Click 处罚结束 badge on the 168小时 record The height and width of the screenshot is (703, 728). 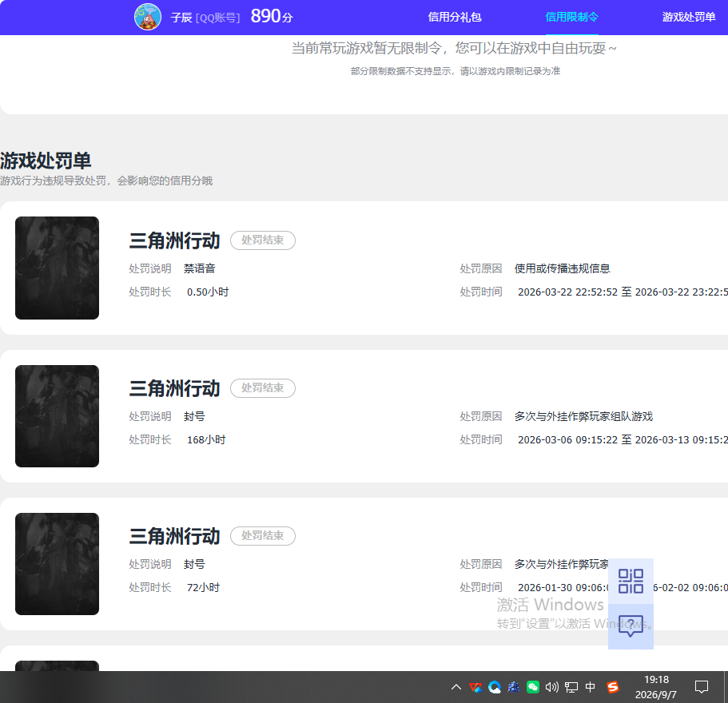click(x=263, y=388)
